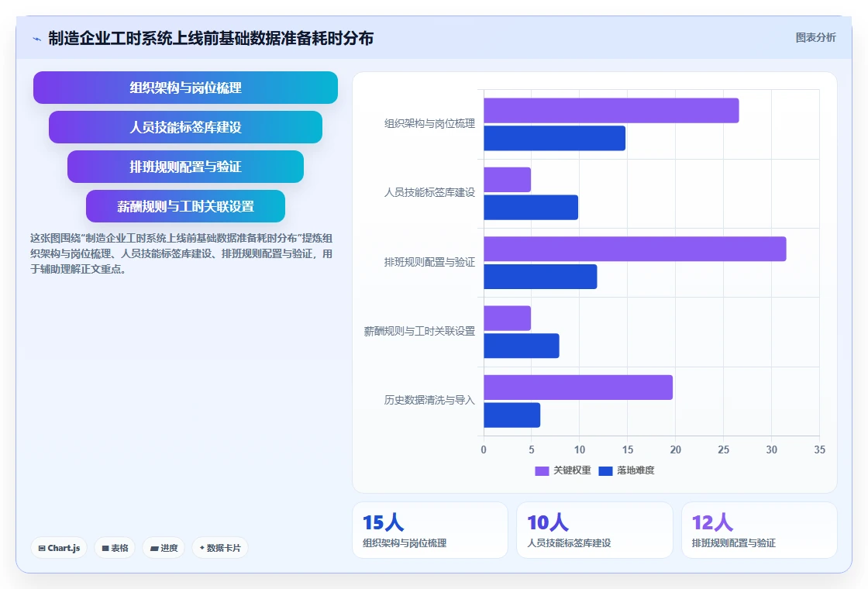The height and width of the screenshot is (589, 868).
Task: Click blue bar for 历史数据清洗与导入
Action: [512, 415]
